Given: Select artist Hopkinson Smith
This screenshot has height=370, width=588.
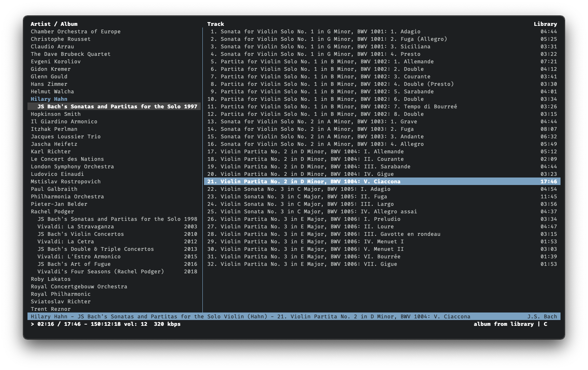Looking at the screenshot, I should [x=55, y=114].
